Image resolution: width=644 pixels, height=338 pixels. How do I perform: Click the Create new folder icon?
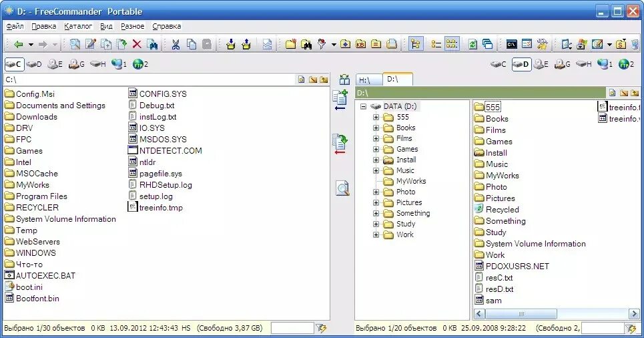coord(291,44)
